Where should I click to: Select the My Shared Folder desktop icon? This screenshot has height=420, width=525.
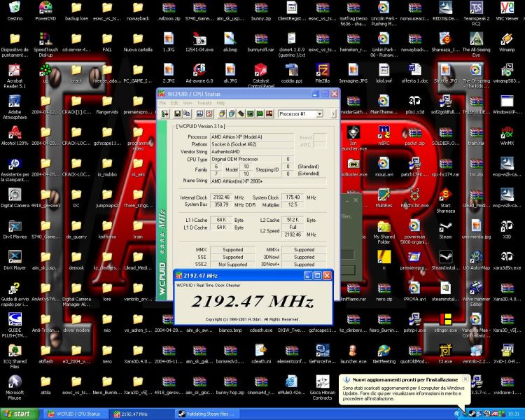click(384, 232)
